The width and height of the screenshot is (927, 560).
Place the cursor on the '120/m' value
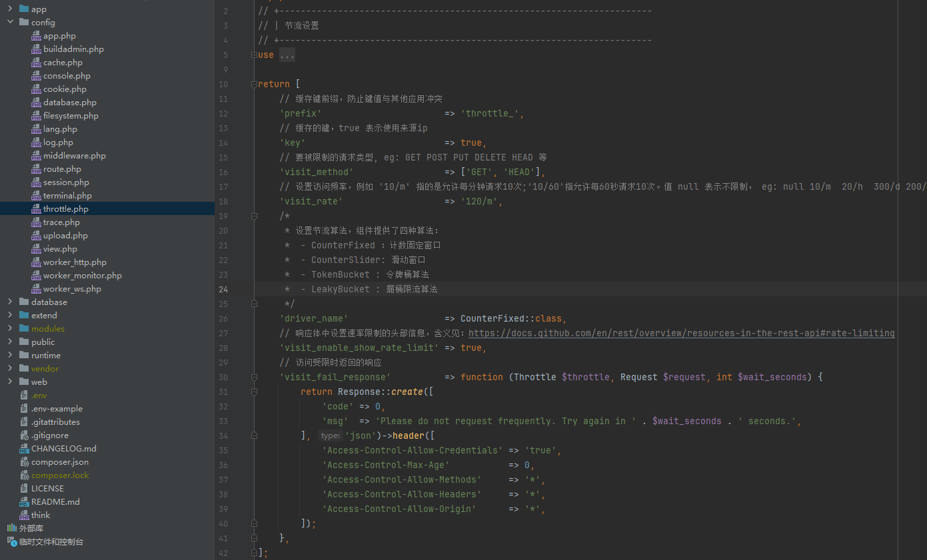[481, 202]
